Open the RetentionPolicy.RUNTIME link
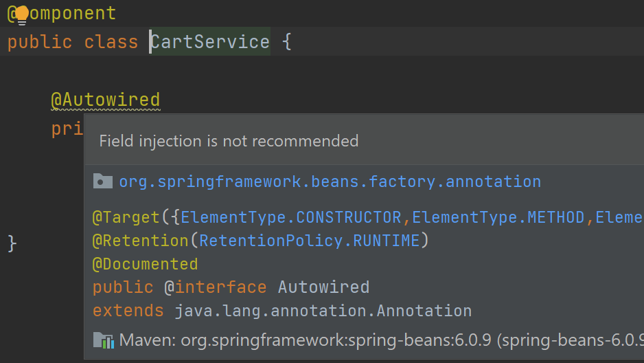Viewport: 644px width, 363px height. point(309,241)
